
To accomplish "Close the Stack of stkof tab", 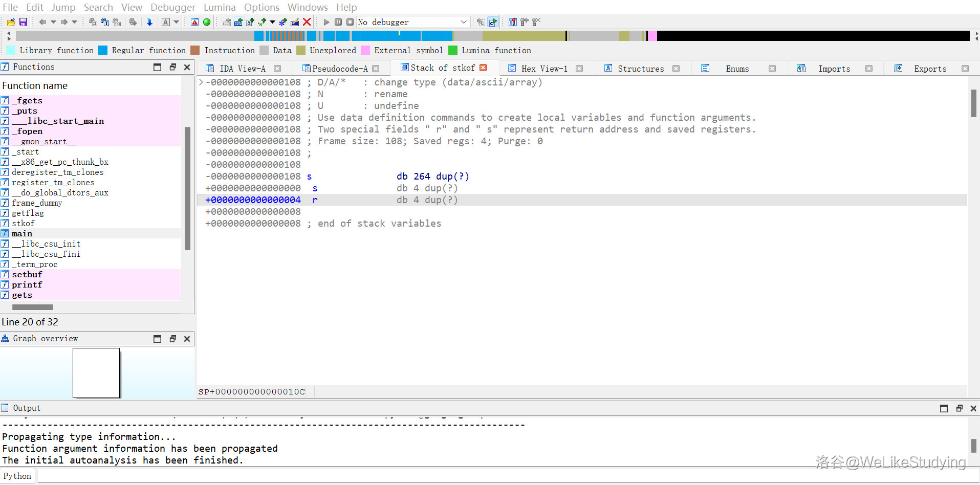I will (x=483, y=68).
